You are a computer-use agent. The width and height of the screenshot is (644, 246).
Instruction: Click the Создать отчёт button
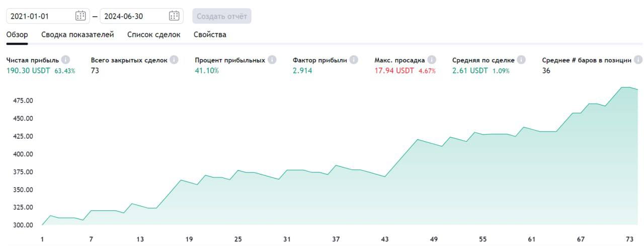click(x=222, y=16)
